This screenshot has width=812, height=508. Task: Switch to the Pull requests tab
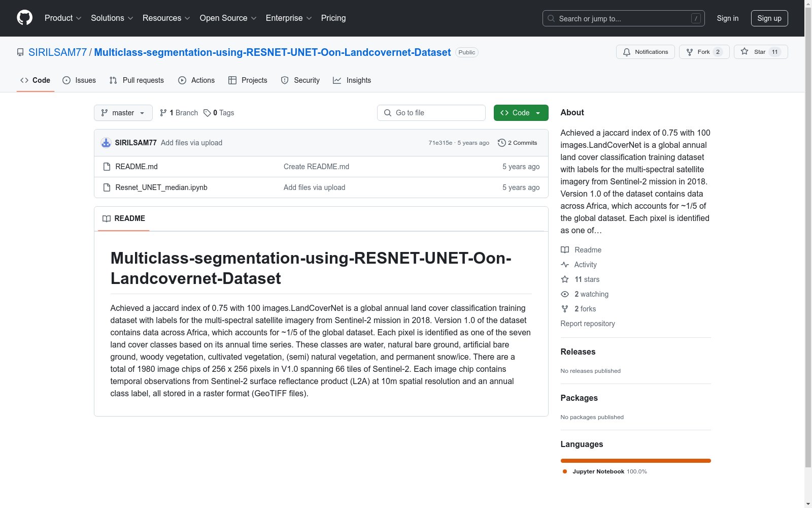tap(137, 80)
